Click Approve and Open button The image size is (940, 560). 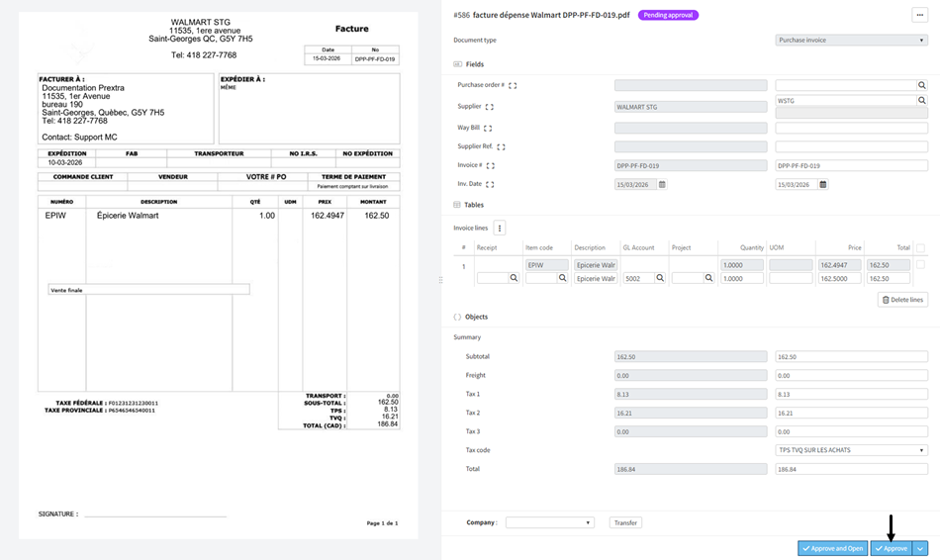coord(833,548)
